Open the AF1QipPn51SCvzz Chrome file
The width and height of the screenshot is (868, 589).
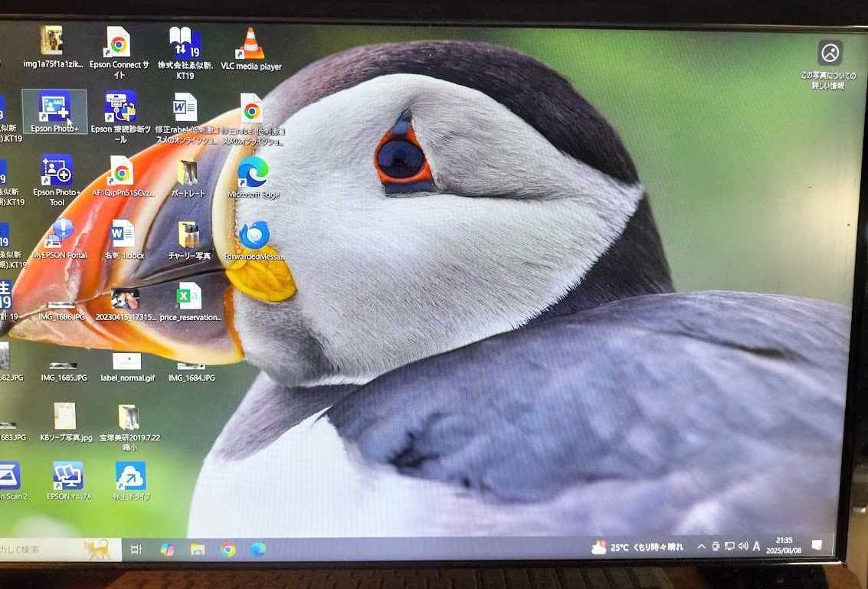(121, 171)
